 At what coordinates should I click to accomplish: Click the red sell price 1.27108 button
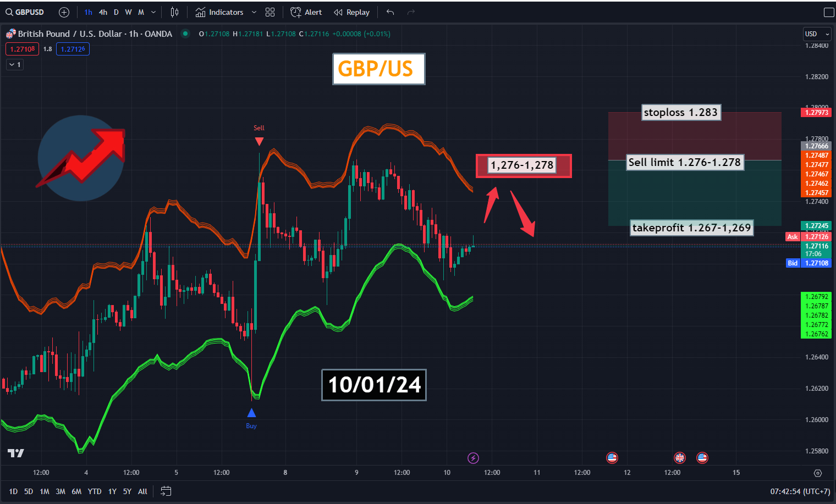[x=23, y=49]
